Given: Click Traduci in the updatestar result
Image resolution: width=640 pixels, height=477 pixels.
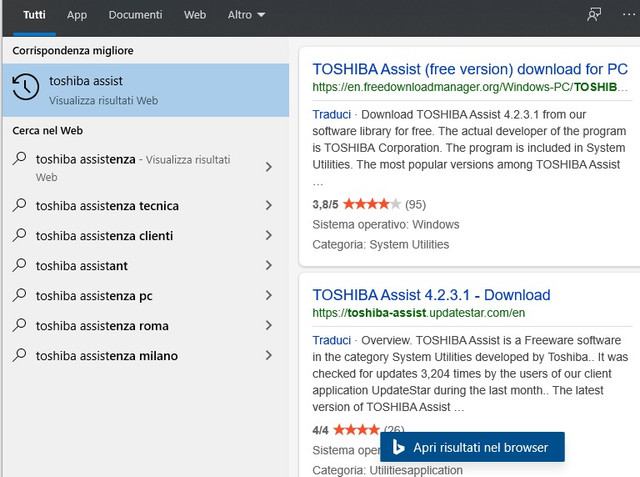Looking at the screenshot, I should click(x=331, y=340).
